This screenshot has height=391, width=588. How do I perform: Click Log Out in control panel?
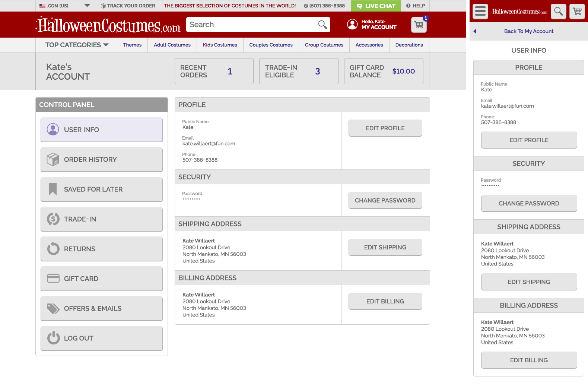(102, 338)
